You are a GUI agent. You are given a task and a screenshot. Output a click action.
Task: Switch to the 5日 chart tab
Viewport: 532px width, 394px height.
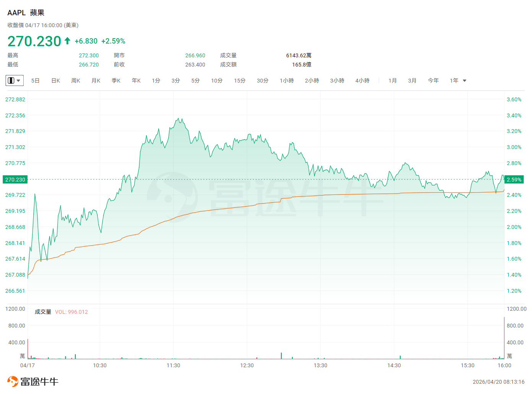[35, 81]
